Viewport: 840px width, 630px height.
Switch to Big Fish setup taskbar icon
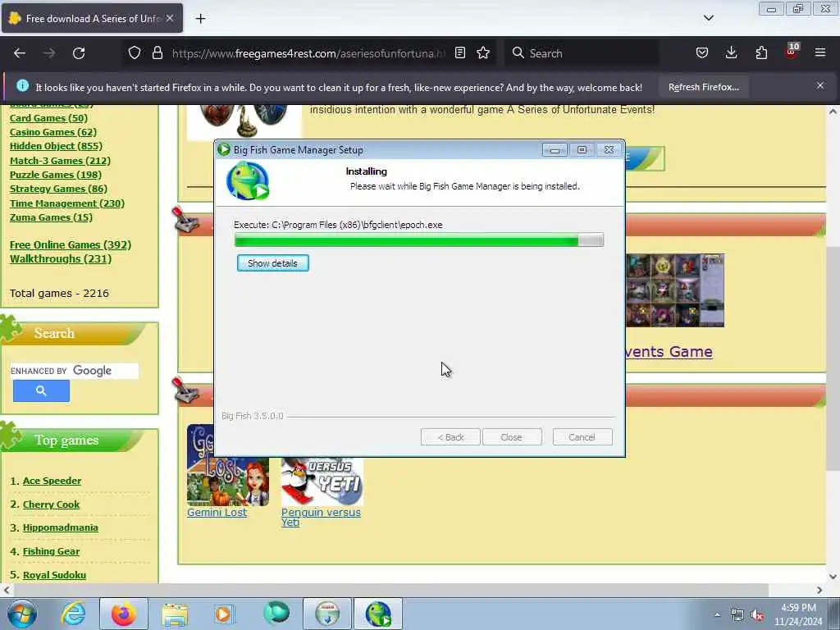377,614
